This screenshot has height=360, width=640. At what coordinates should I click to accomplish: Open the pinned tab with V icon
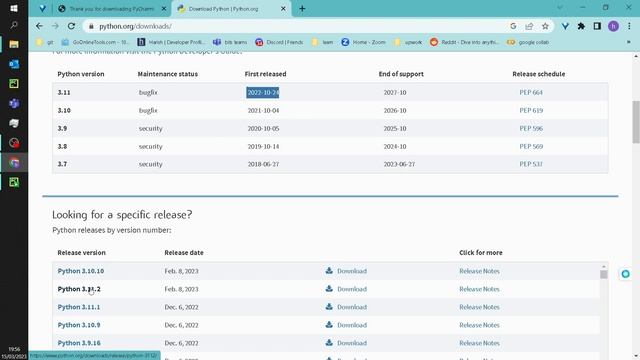[42, 9]
